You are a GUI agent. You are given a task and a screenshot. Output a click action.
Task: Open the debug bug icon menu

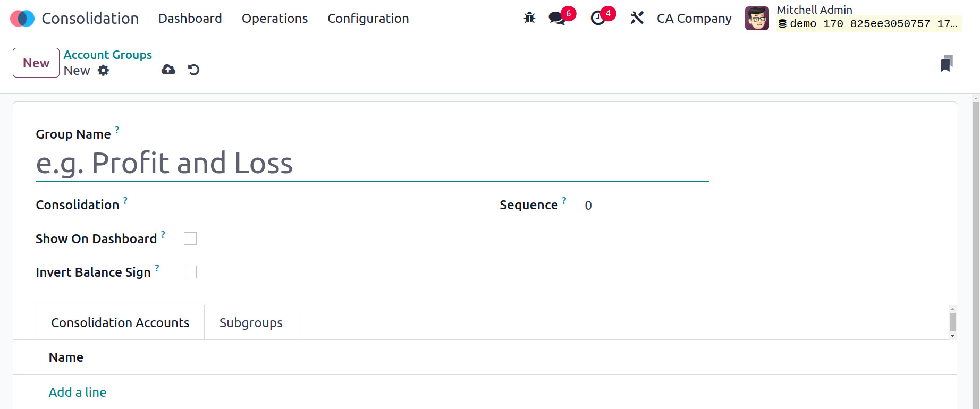click(x=529, y=18)
